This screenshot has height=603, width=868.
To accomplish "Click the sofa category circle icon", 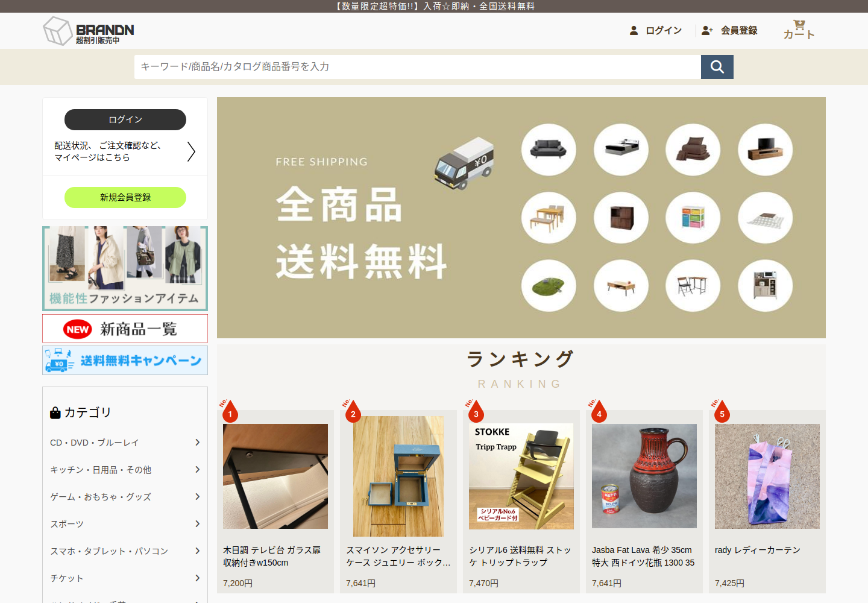I will click(549, 150).
